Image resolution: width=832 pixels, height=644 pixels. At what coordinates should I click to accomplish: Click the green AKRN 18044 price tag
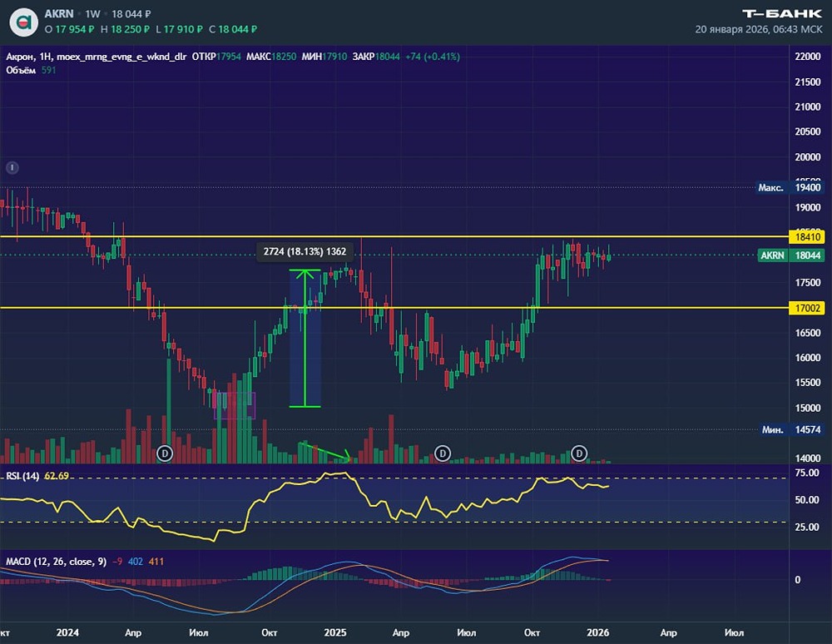tap(790, 255)
